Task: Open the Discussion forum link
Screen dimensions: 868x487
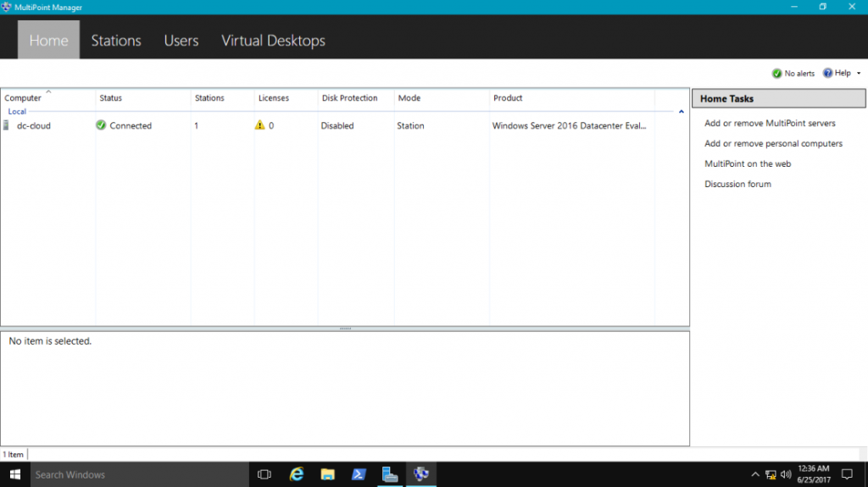Action: 738,184
